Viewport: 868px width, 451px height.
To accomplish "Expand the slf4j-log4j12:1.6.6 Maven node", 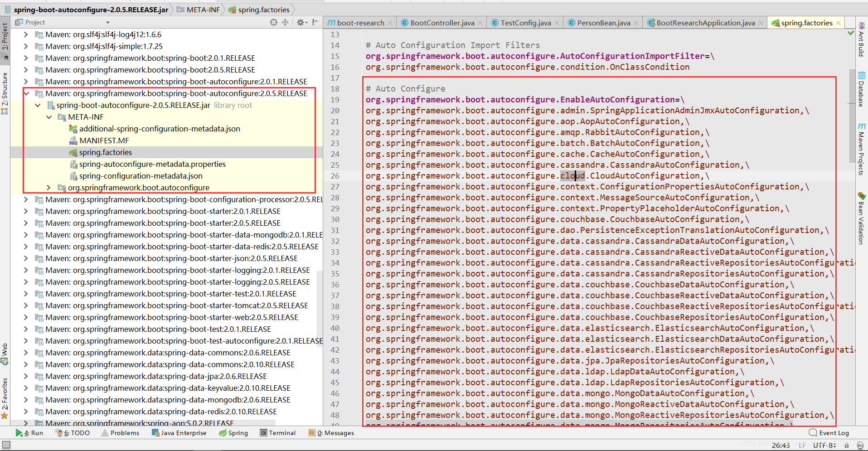I will pos(26,34).
